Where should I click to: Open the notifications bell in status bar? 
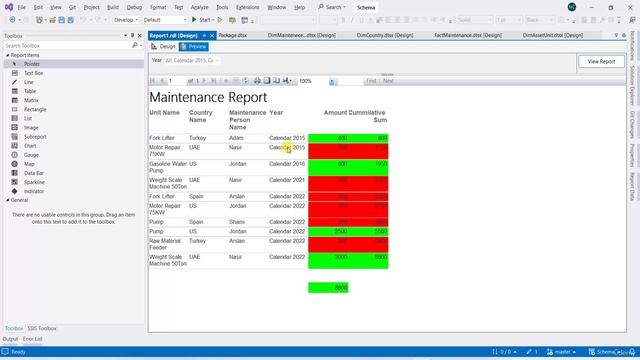tap(632, 352)
